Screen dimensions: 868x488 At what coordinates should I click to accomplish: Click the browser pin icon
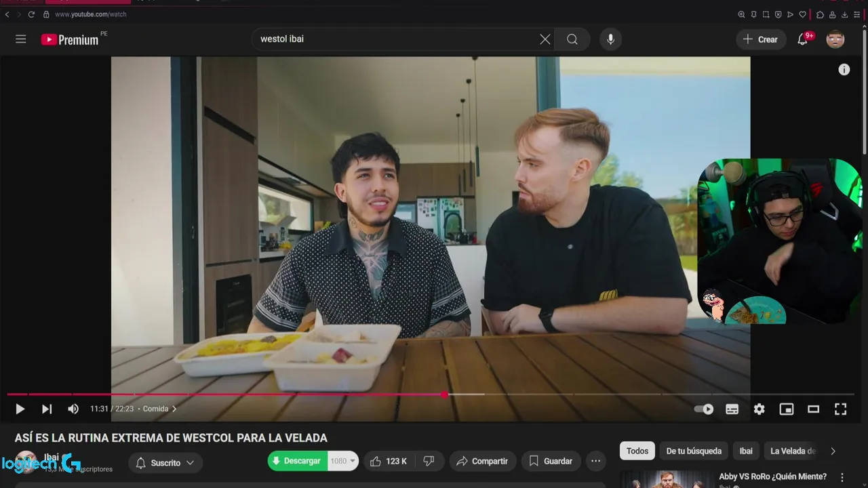753,14
